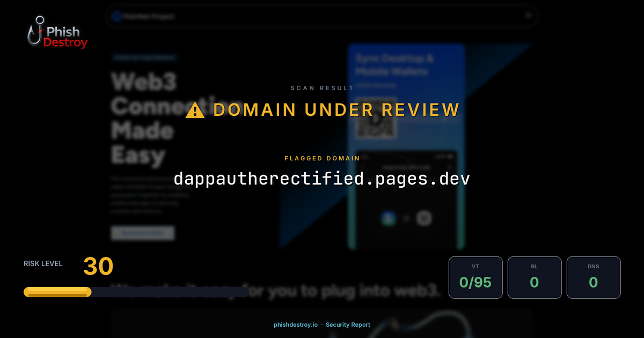The height and width of the screenshot is (338, 644).
Task: Open the Security Report
Action: 348,325
